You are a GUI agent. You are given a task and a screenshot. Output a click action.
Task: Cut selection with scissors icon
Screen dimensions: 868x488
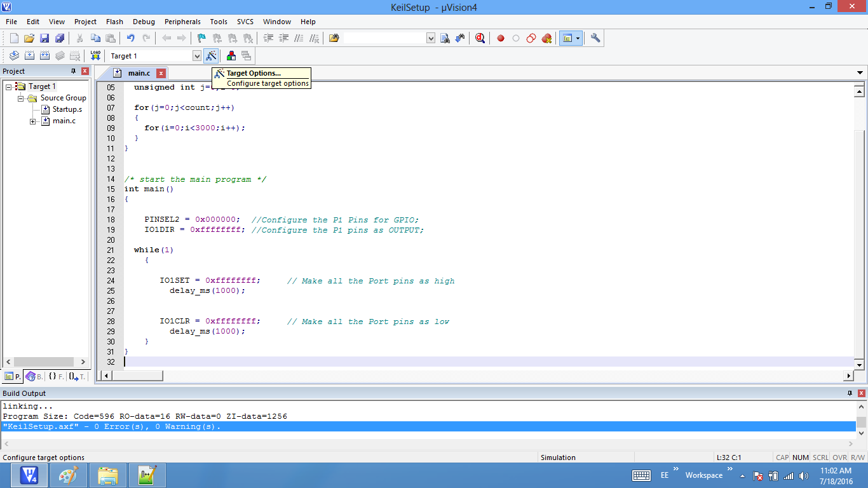(x=80, y=38)
